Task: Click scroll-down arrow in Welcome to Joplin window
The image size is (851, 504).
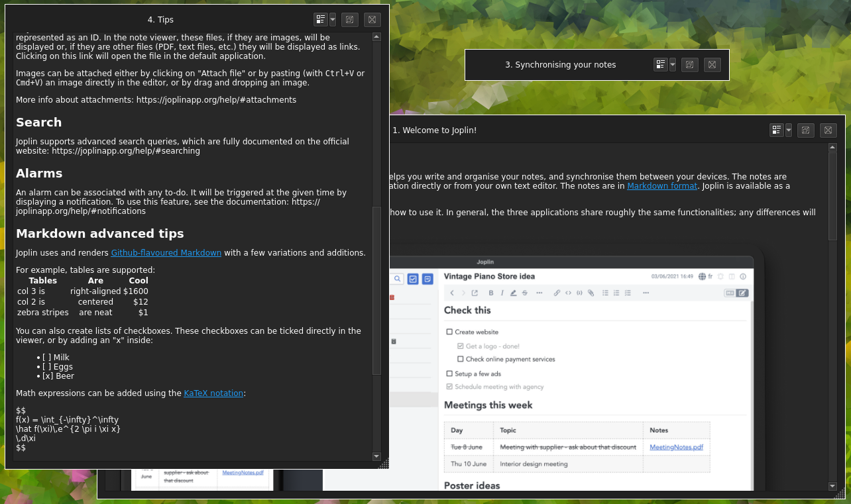Action: pyautogui.click(x=832, y=486)
